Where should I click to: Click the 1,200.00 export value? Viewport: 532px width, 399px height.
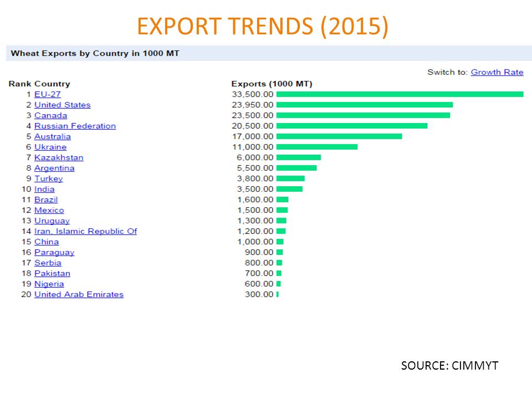coord(255,231)
